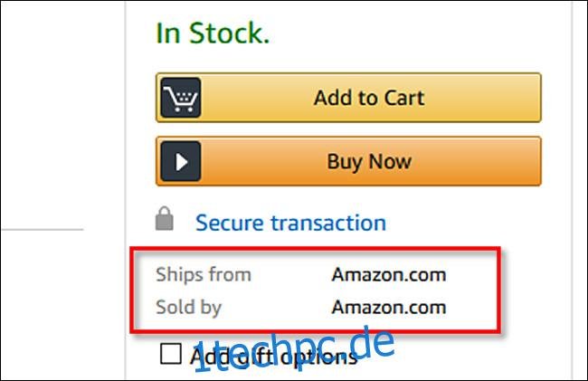588x381 pixels.
Task: Click the shopping cart icon
Action: 181,98
